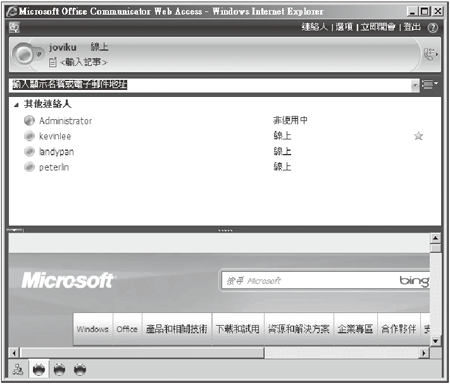Click landypan's presence status icon
Screen dimensions: 450x384
tap(29, 152)
